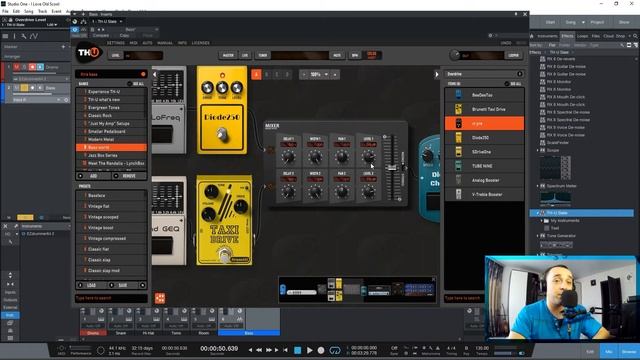Screen dimensions: 640x360
Task: Click the Taxi Drive pedal footswitch
Action: (x=224, y=256)
